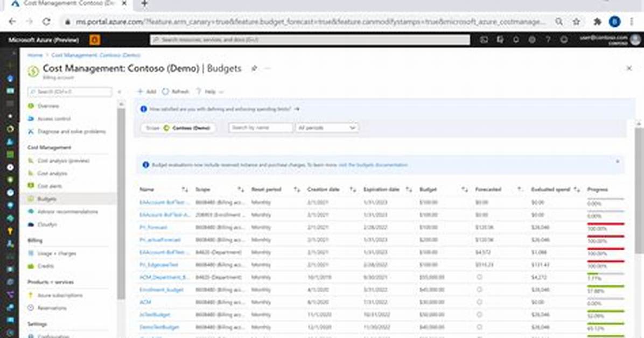Open the Directories and subscriptions filter icon

coord(500,40)
